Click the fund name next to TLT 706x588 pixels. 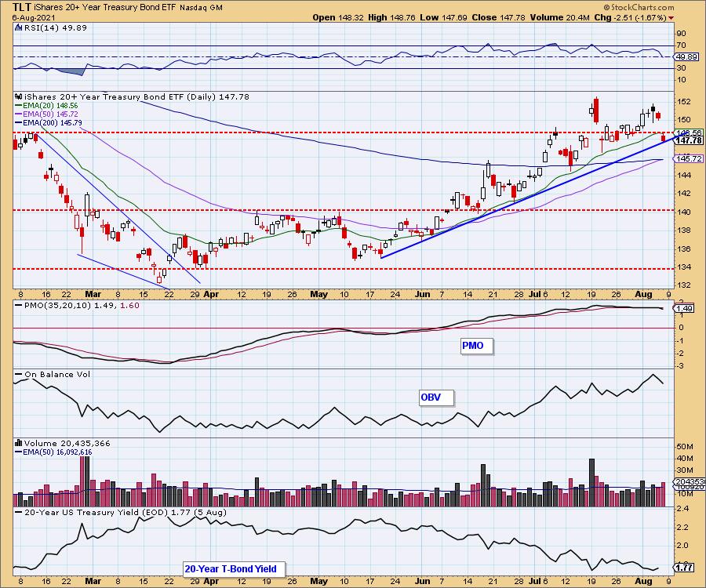point(106,7)
